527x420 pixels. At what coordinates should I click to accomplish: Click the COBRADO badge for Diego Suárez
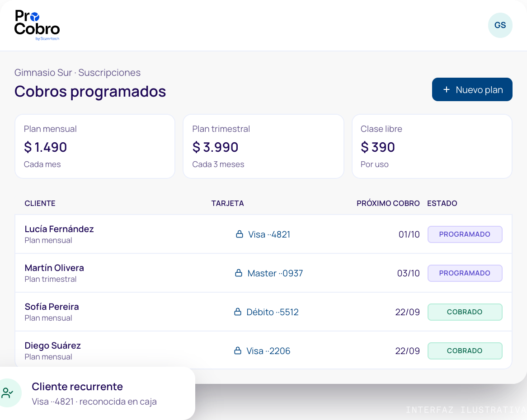coord(465,351)
